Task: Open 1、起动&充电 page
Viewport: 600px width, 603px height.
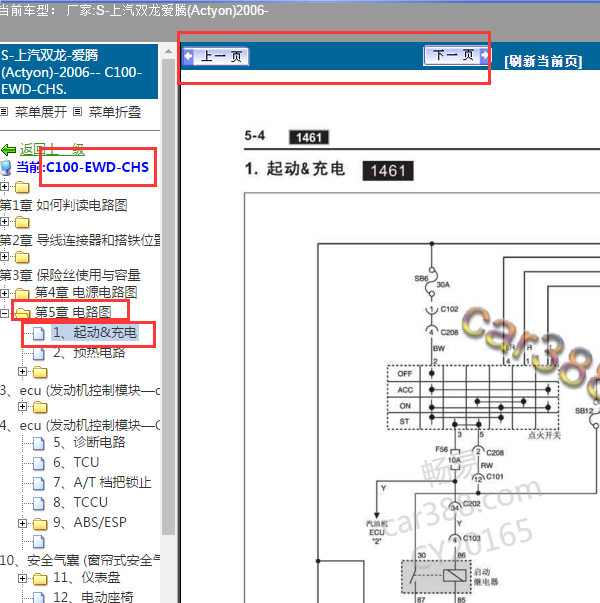Action: [95, 332]
